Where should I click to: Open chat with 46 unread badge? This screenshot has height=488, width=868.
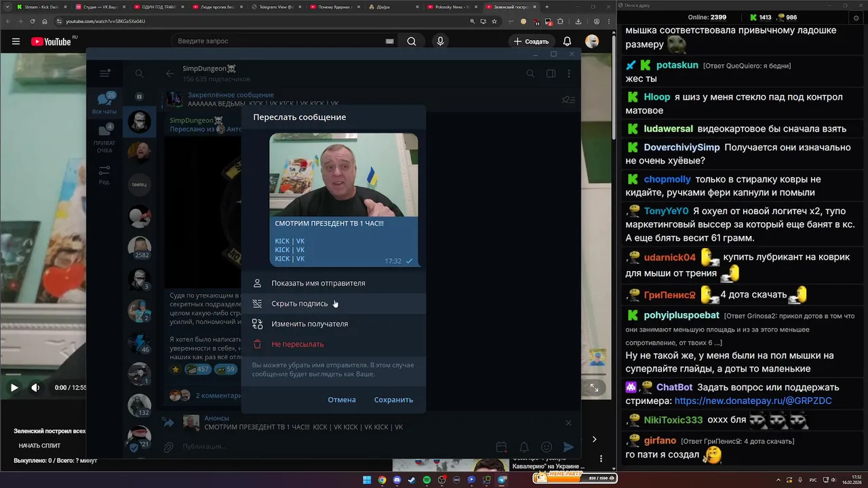(140, 342)
